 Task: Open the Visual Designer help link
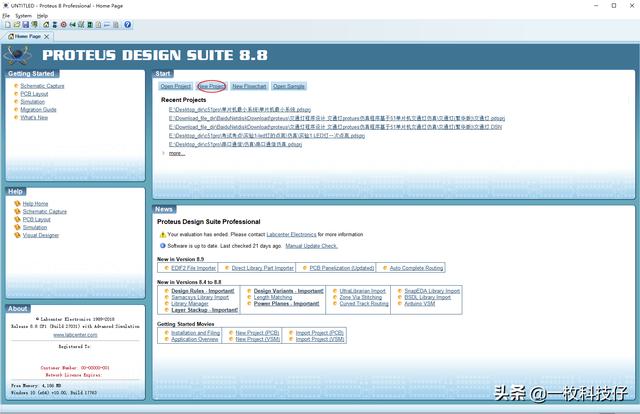pos(41,235)
